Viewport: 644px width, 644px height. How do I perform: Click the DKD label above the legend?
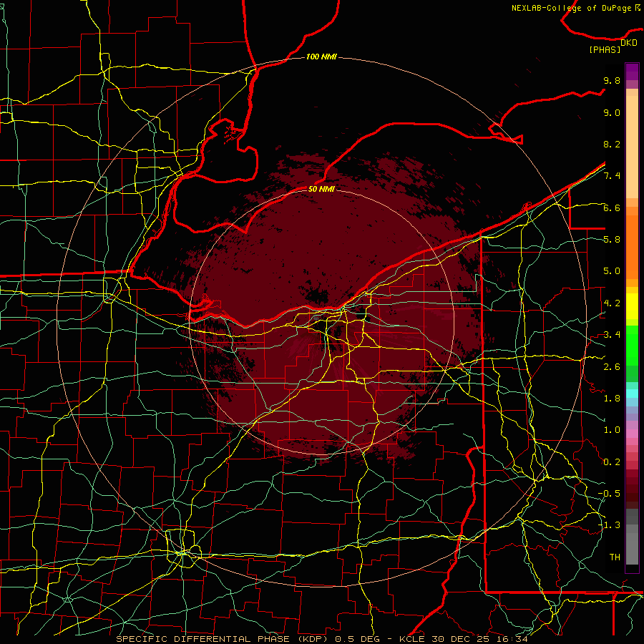[x=629, y=43]
